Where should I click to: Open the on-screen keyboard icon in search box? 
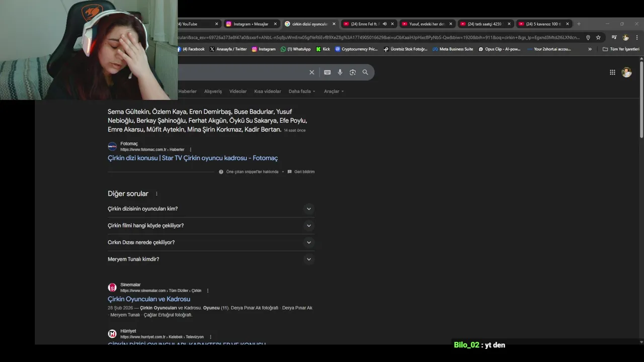(327, 72)
